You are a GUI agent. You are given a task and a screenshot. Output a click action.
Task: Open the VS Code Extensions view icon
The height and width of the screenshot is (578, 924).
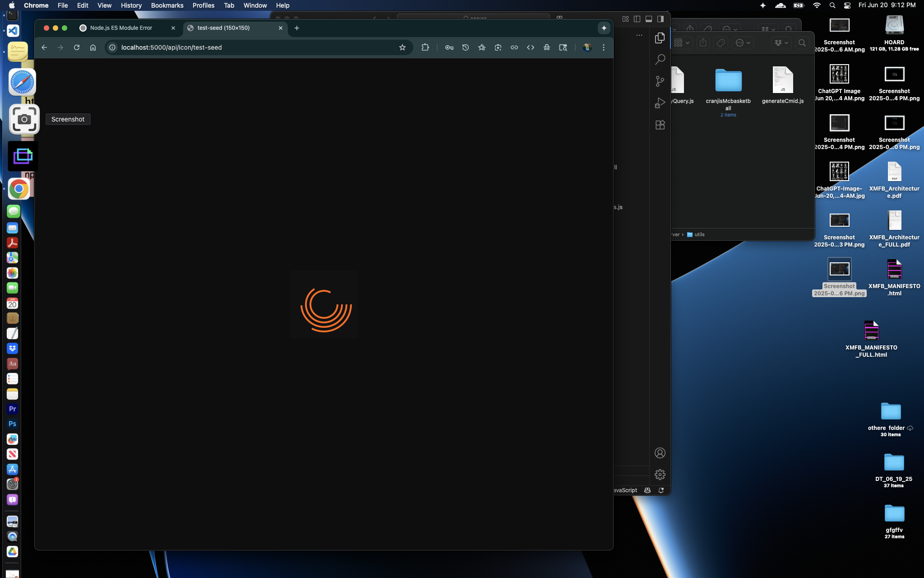[x=660, y=125]
